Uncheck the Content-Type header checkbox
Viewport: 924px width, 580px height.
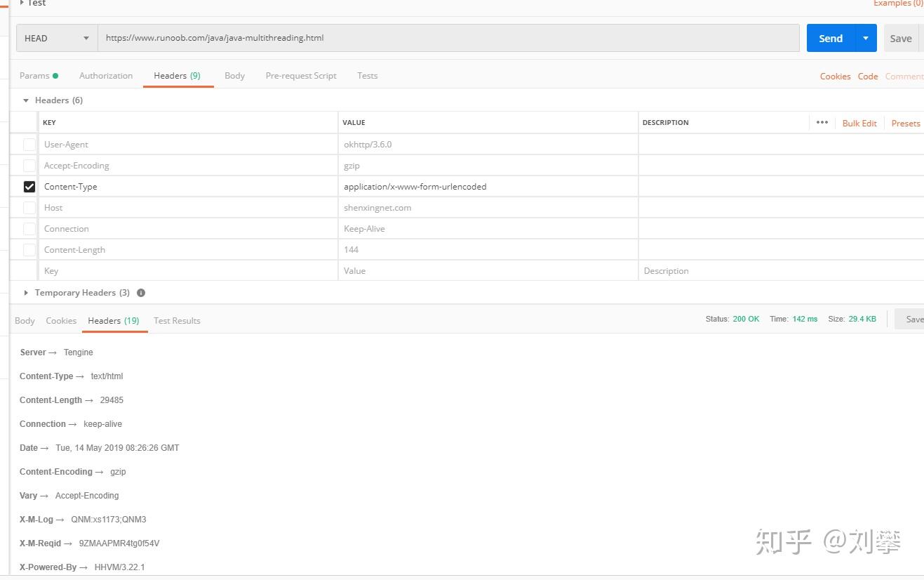(29, 187)
